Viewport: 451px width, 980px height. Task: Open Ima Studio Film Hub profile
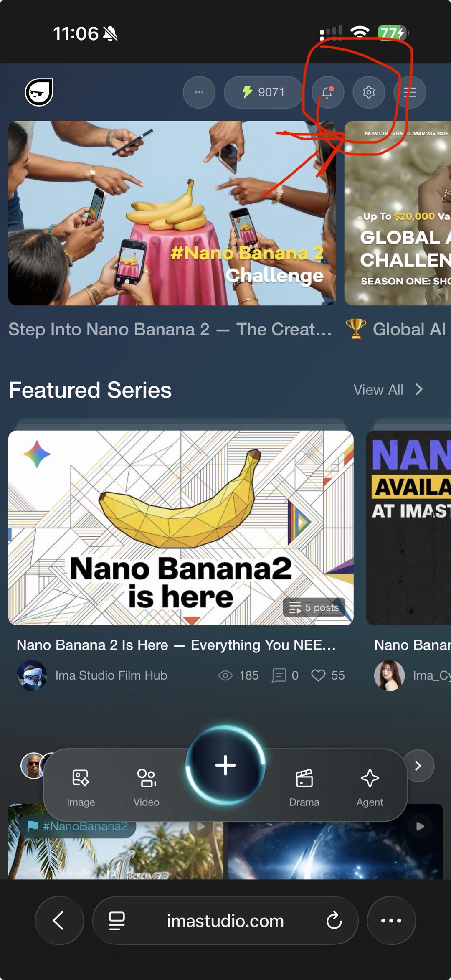click(x=111, y=675)
